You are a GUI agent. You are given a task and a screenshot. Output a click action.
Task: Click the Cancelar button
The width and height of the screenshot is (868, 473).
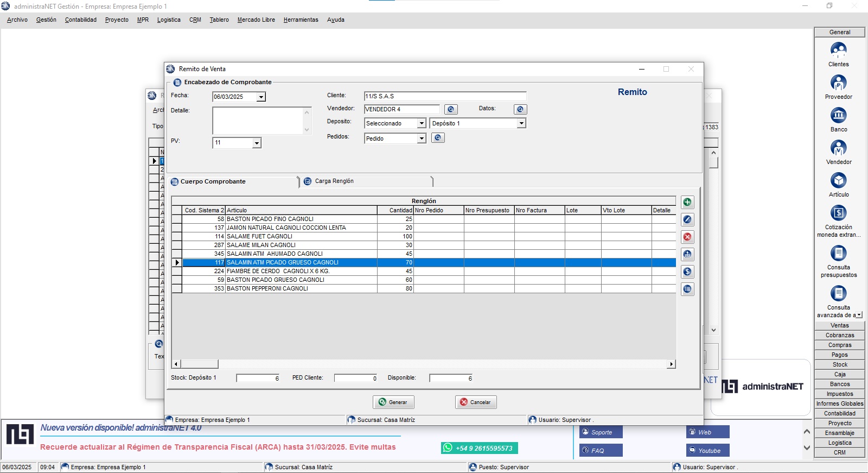(x=476, y=402)
